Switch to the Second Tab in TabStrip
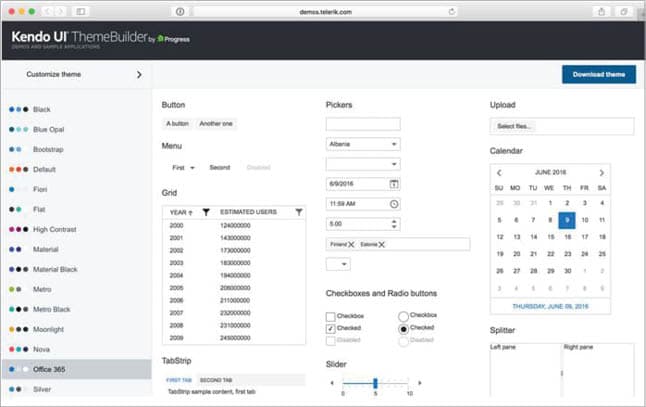Image resolution: width=646 pixels, height=407 pixels. pos(218,381)
